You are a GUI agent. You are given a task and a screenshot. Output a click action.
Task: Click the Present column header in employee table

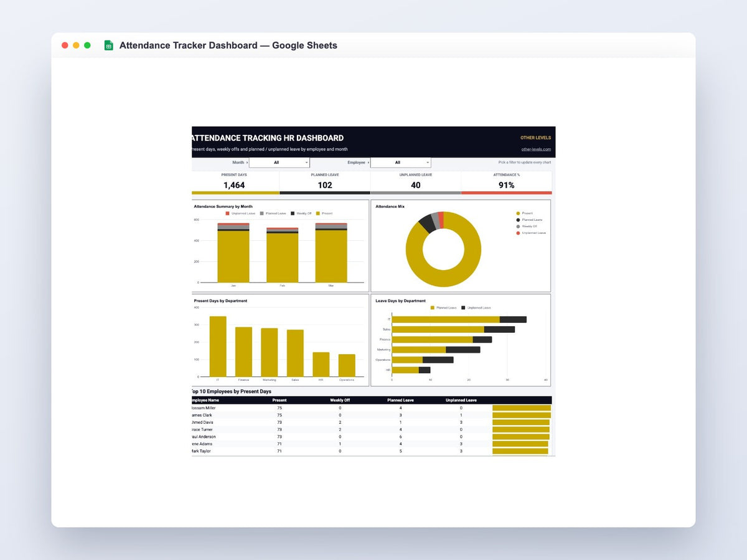point(280,400)
